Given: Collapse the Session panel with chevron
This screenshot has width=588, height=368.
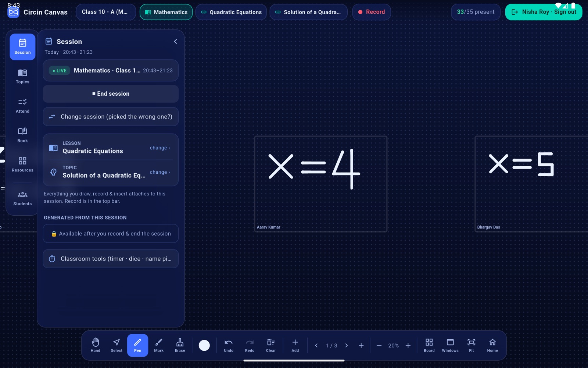Looking at the screenshot, I should click(x=175, y=42).
